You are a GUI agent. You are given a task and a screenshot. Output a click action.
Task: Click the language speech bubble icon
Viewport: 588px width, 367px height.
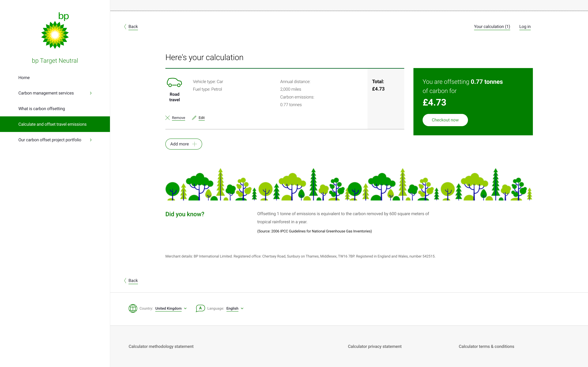pos(200,308)
